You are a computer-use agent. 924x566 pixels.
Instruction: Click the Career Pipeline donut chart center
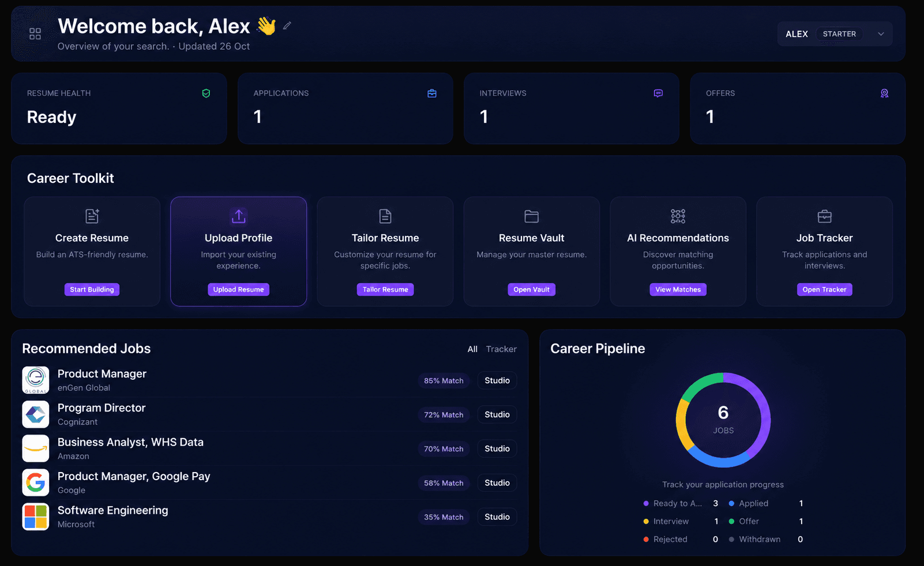tap(723, 420)
